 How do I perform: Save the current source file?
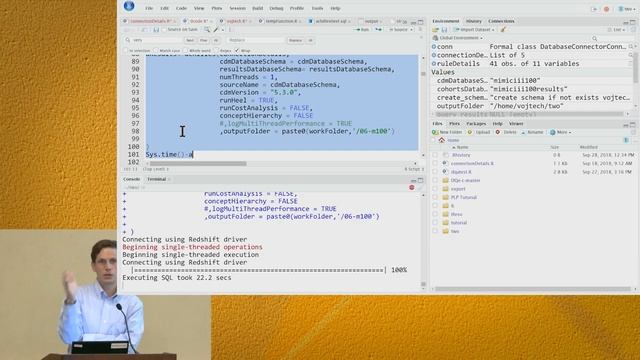156,30
